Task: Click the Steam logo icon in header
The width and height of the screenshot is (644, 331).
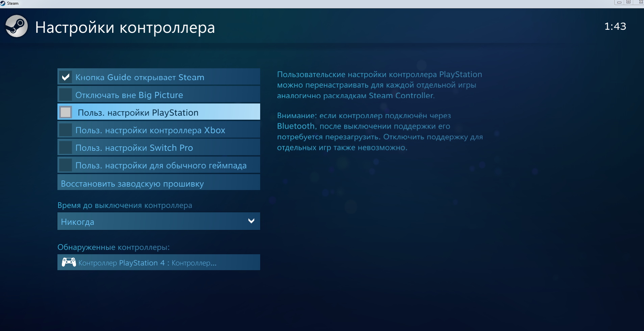Action: [16, 26]
